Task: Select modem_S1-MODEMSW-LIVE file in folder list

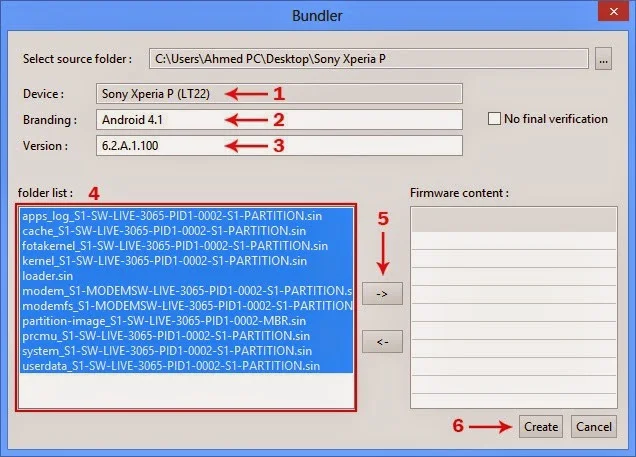Action: (187, 291)
